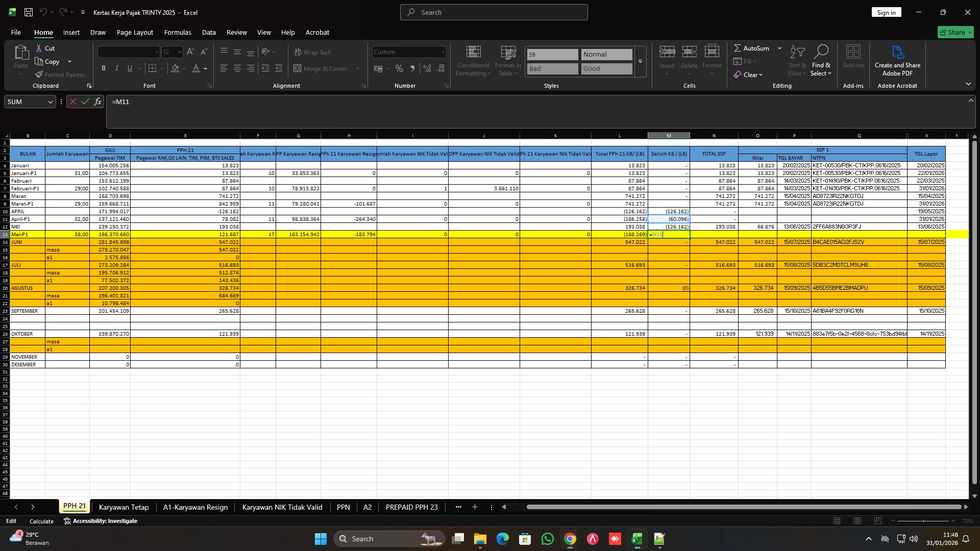
Task: Select the Format Painter tool
Action: click(60, 74)
